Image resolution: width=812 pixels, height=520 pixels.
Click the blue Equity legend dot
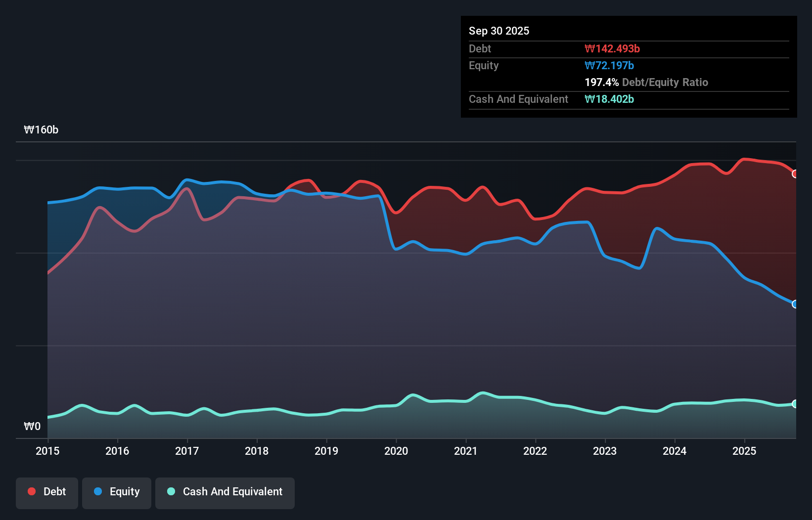[x=97, y=491]
